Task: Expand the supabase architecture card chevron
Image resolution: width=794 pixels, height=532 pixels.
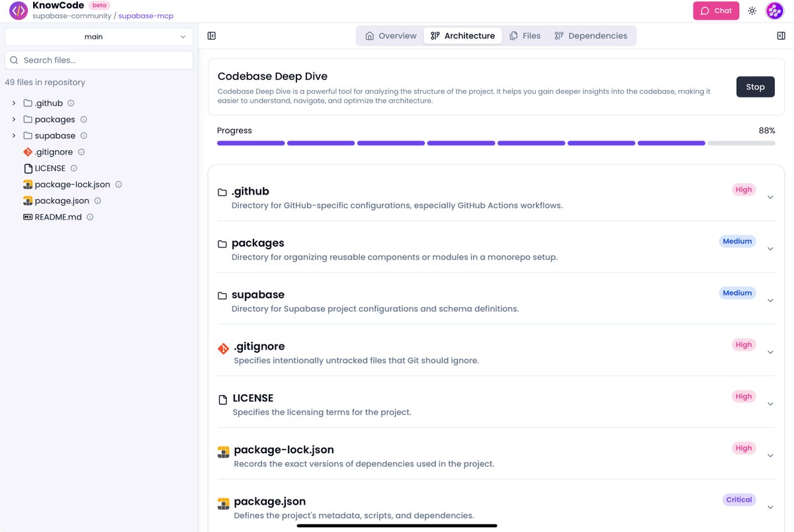Action: pyautogui.click(x=770, y=300)
